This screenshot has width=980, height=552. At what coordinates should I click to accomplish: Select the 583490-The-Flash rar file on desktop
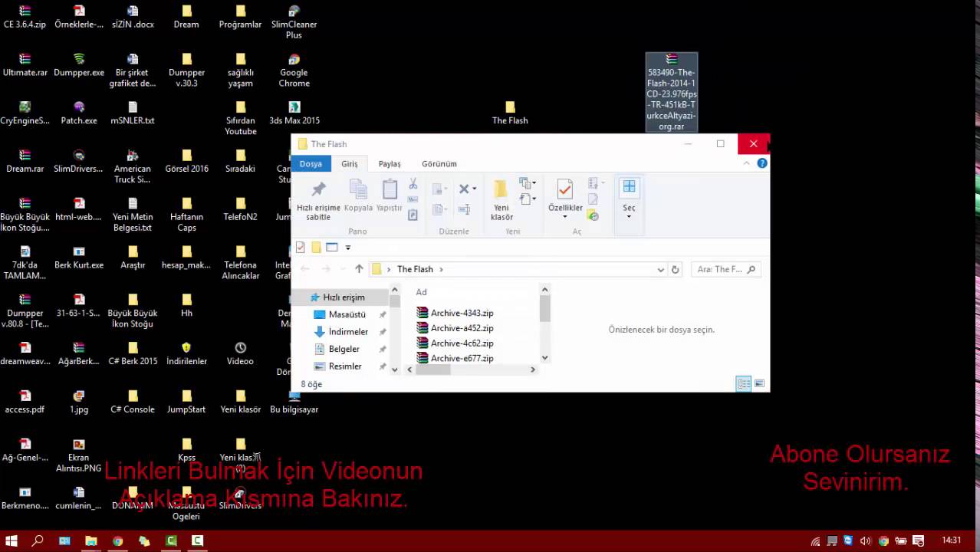point(672,93)
